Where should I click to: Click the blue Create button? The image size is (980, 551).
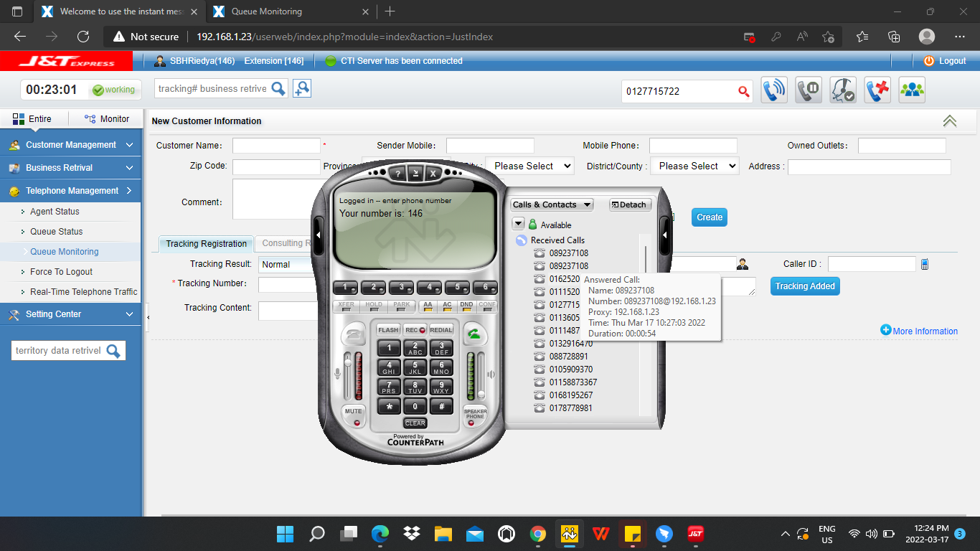[x=709, y=217]
